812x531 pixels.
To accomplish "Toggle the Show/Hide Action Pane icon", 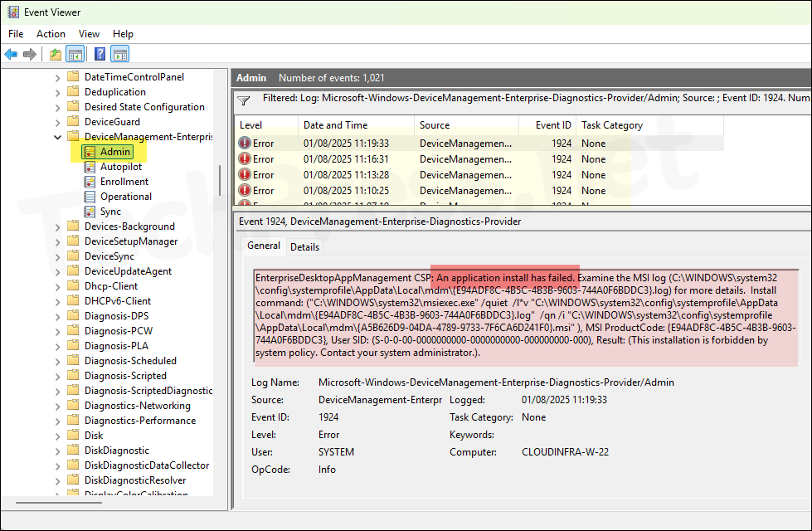I will [x=120, y=54].
